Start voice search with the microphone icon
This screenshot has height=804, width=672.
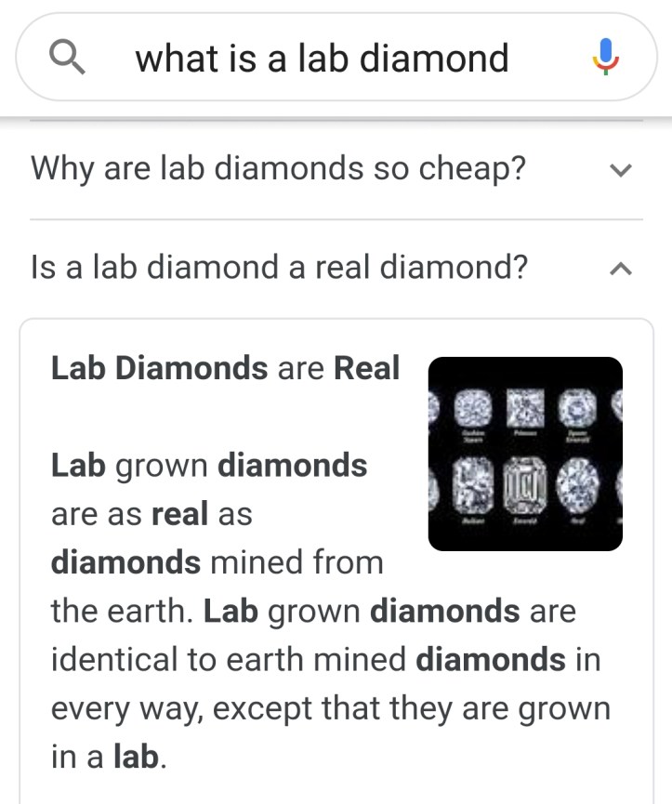click(x=605, y=57)
